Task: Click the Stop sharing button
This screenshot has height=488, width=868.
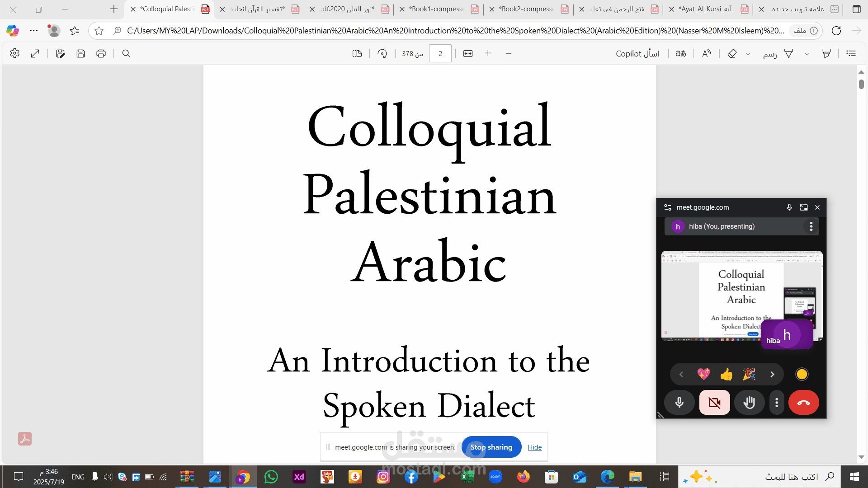Action: pos(491,447)
